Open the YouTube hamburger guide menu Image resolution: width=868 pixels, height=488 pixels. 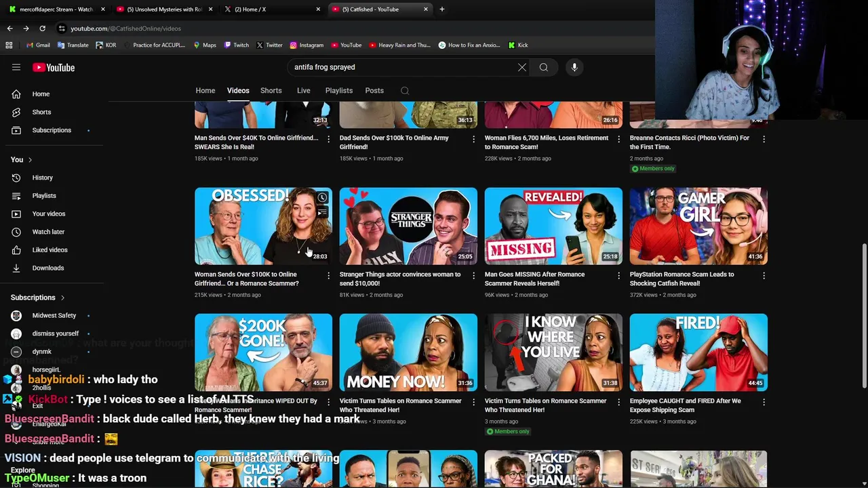16,67
